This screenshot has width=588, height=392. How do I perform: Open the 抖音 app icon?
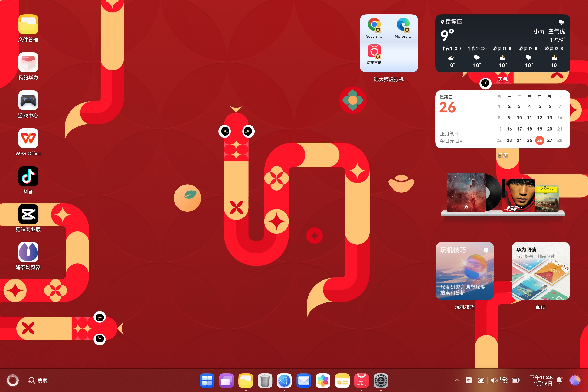tap(28, 176)
